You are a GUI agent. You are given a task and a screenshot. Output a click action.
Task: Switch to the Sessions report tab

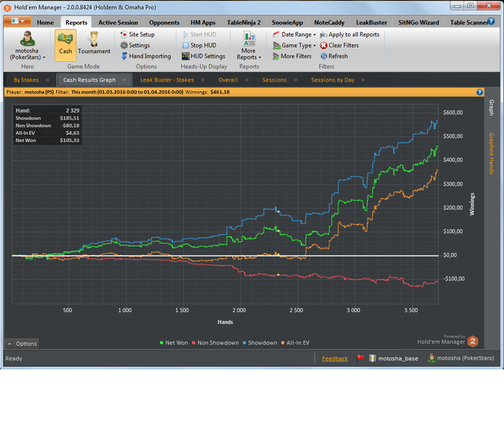274,80
